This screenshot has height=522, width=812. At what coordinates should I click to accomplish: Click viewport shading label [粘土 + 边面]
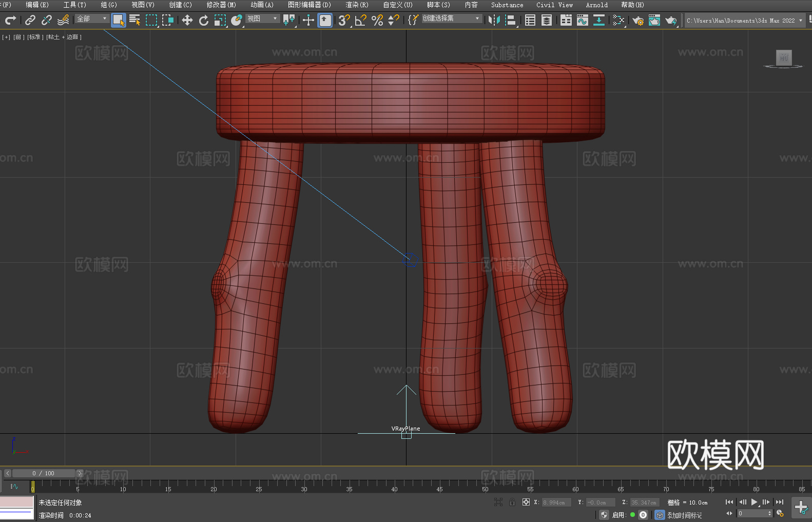(64, 37)
